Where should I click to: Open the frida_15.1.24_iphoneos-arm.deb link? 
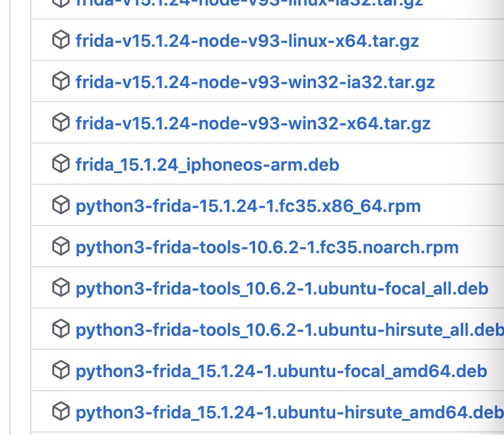point(207,165)
